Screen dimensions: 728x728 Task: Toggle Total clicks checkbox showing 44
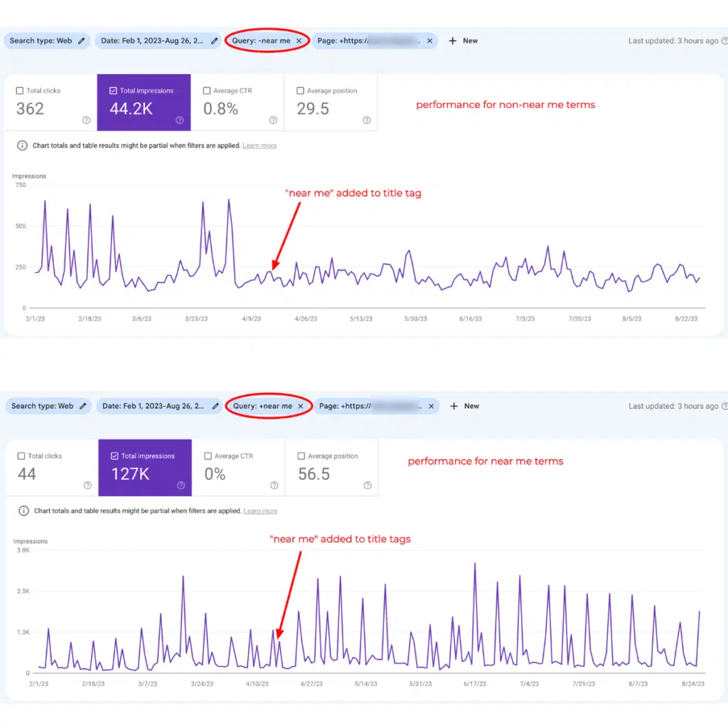[x=21, y=456]
